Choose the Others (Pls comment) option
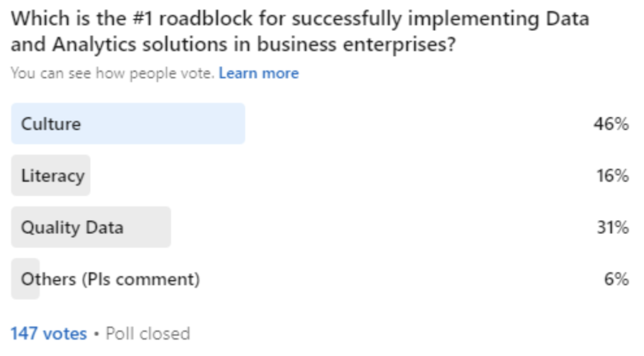Image resolution: width=644 pixels, height=356 pixels. coord(111,279)
